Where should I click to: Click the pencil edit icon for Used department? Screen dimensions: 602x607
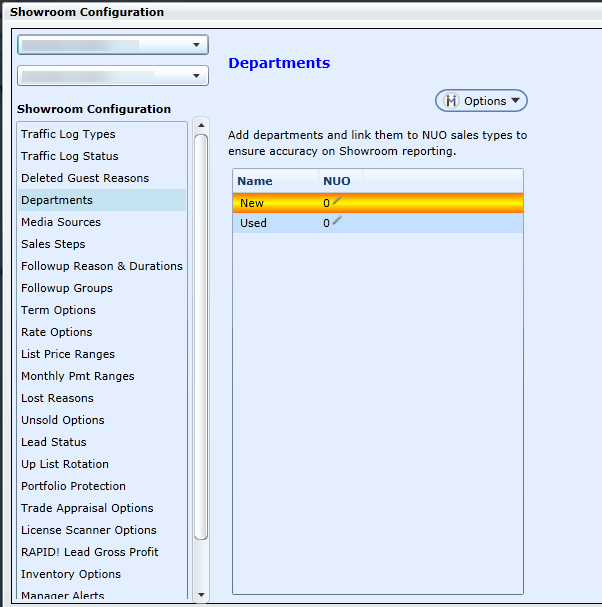pyautogui.click(x=337, y=222)
